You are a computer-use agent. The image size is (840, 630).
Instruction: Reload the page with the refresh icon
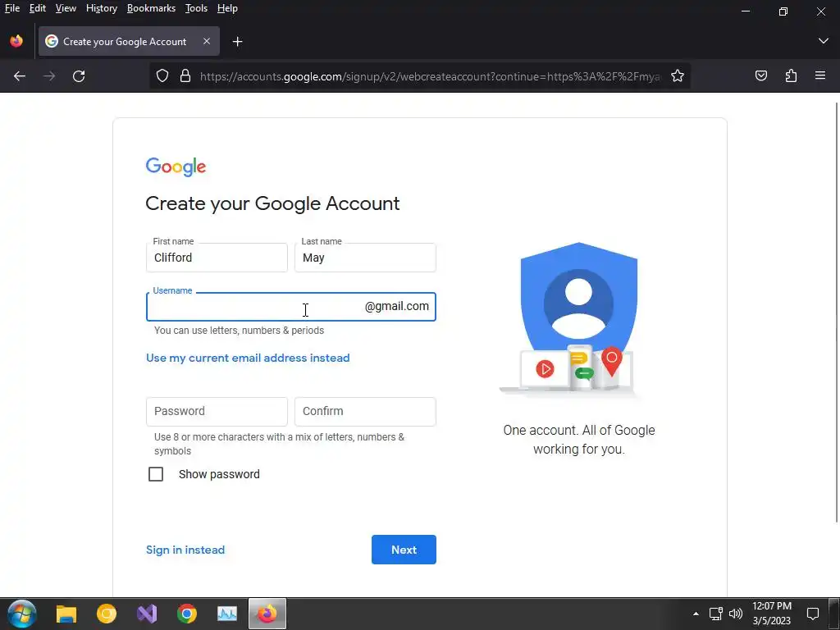click(x=79, y=76)
